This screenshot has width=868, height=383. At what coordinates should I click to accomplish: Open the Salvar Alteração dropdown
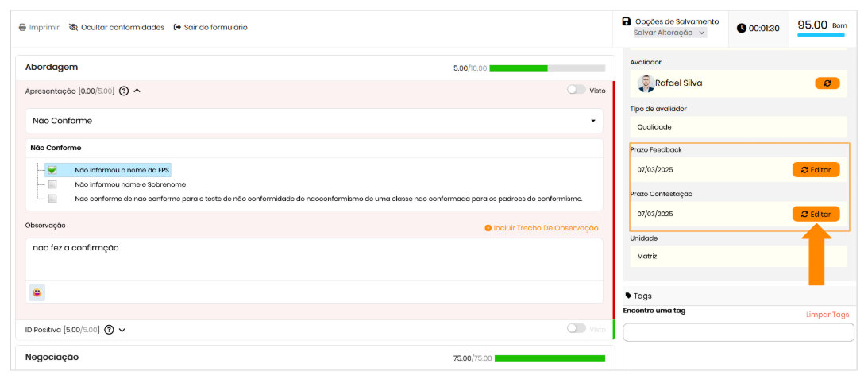(x=669, y=33)
